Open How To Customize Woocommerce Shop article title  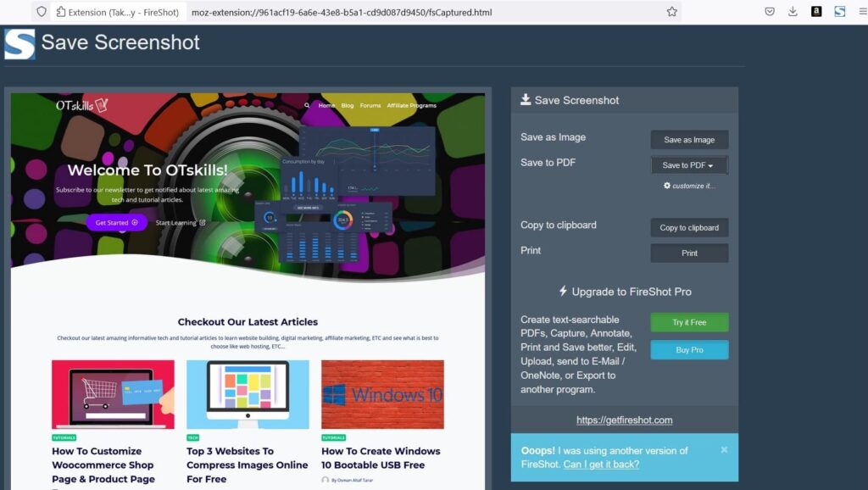tap(103, 465)
